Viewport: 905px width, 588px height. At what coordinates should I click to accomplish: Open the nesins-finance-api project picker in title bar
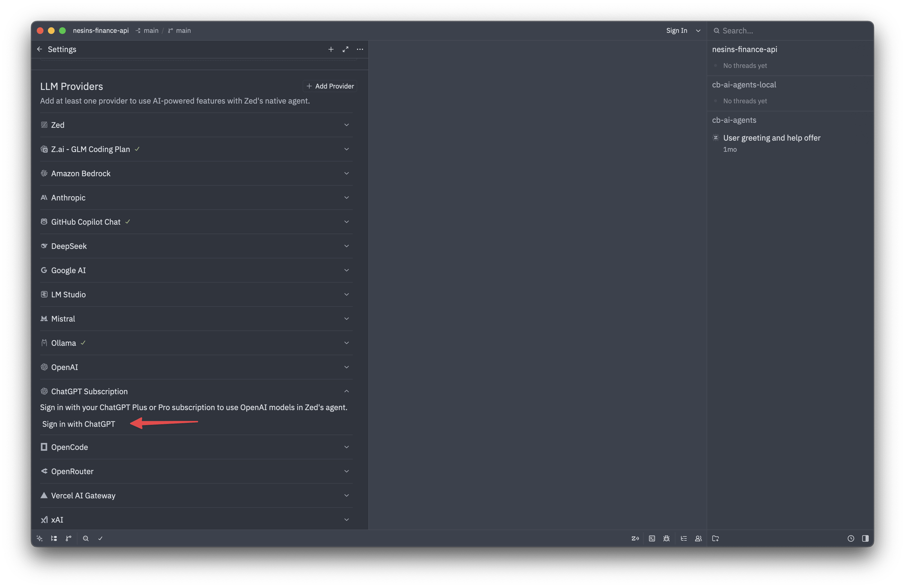click(101, 31)
